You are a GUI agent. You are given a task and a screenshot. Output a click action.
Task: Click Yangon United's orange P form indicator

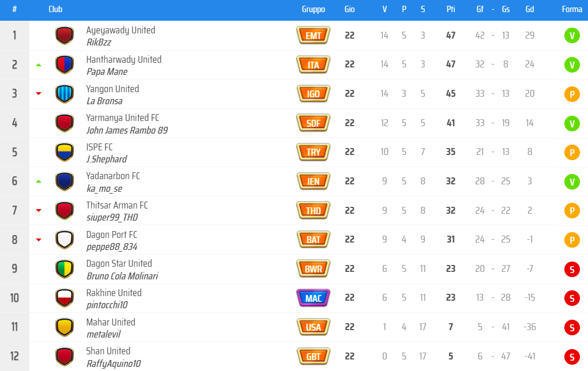571,94
